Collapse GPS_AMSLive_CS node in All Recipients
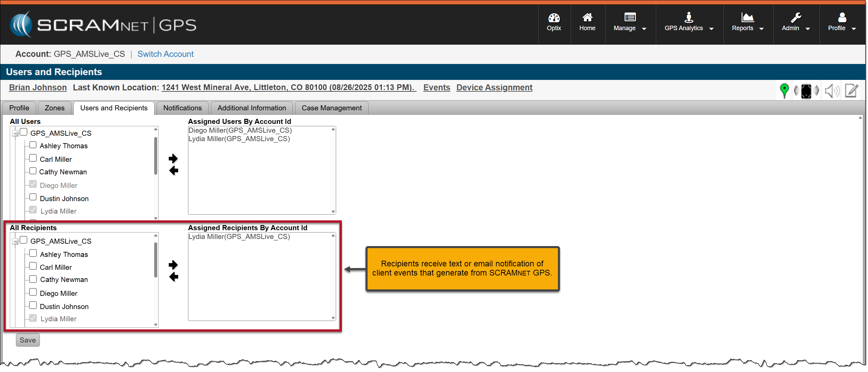Viewport: 868px width, 372px height. (x=15, y=241)
